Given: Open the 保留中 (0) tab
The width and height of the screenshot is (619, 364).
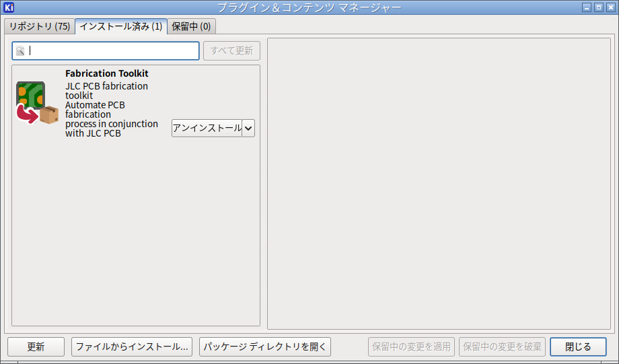Looking at the screenshot, I should [192, 26].
